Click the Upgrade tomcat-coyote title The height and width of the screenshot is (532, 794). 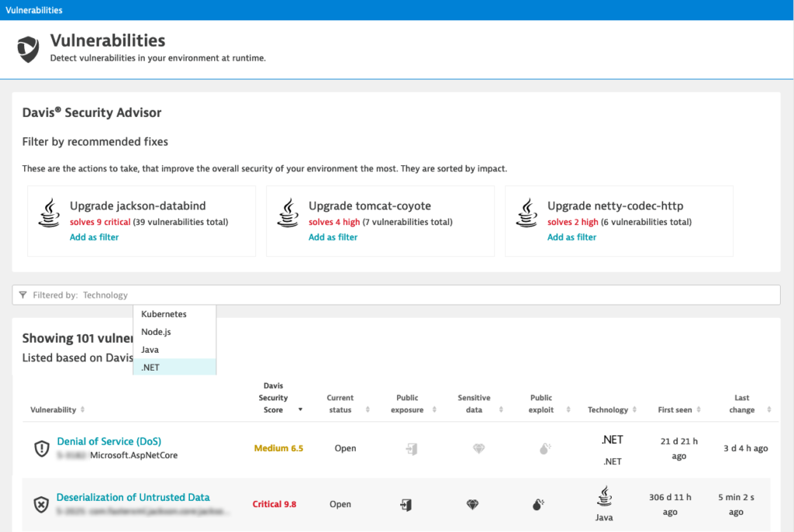(370, 206)
